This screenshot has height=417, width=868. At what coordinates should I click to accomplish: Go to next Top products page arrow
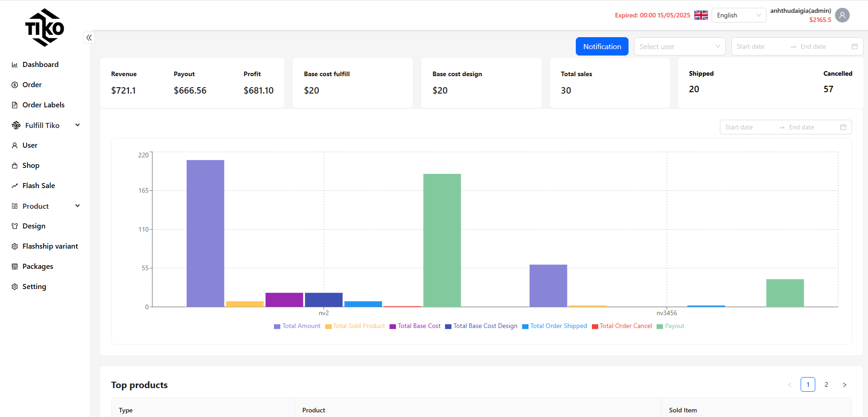pyautogui.click(x=845, y=385)
